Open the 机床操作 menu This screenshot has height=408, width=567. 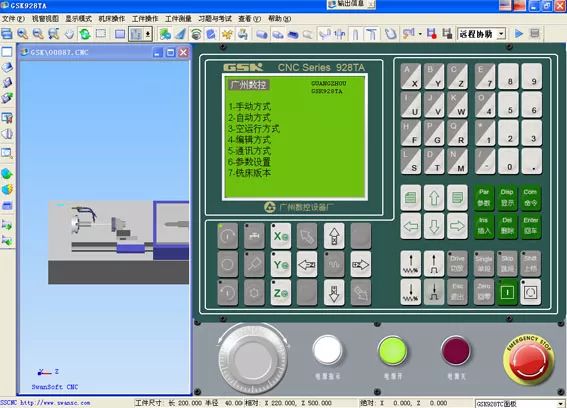(x=112, y=18)
